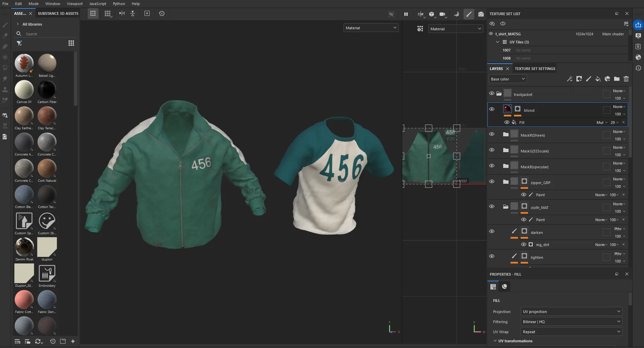Click the screenshot camera icon in the viewport toolbar
644x348 pixels.
pos(481,14)
